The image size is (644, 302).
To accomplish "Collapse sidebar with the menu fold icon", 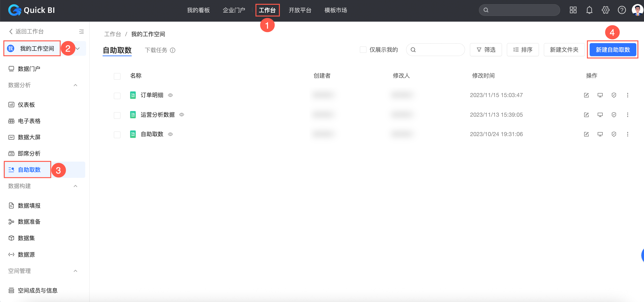I will pos(81,31).
